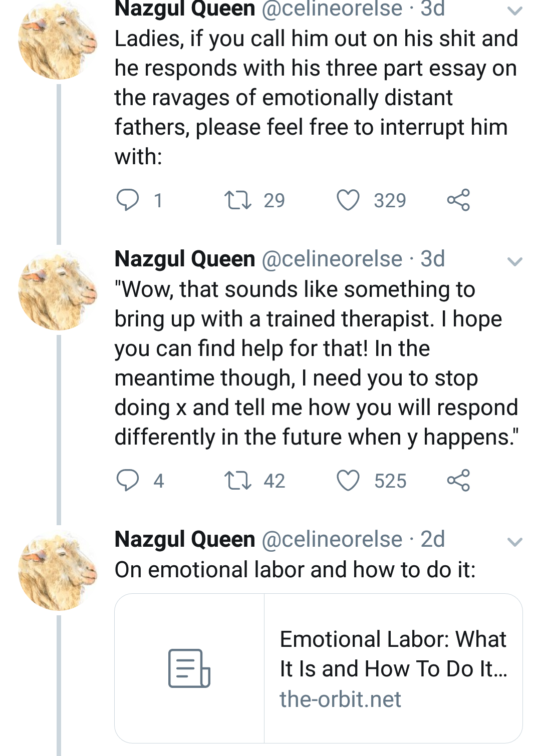Expand options chevron on the therapist tweet
Screen dimensions: 541x756
coord(514,261)
